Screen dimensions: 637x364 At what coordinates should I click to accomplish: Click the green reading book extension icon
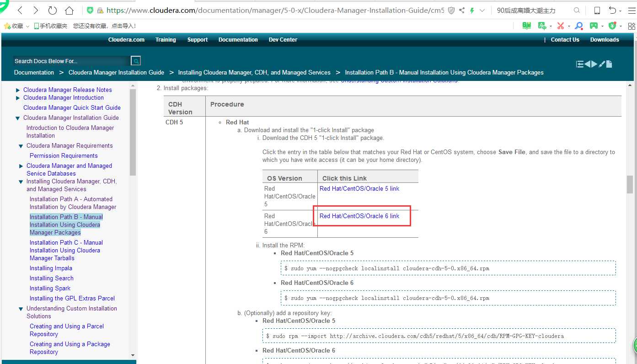527,26
